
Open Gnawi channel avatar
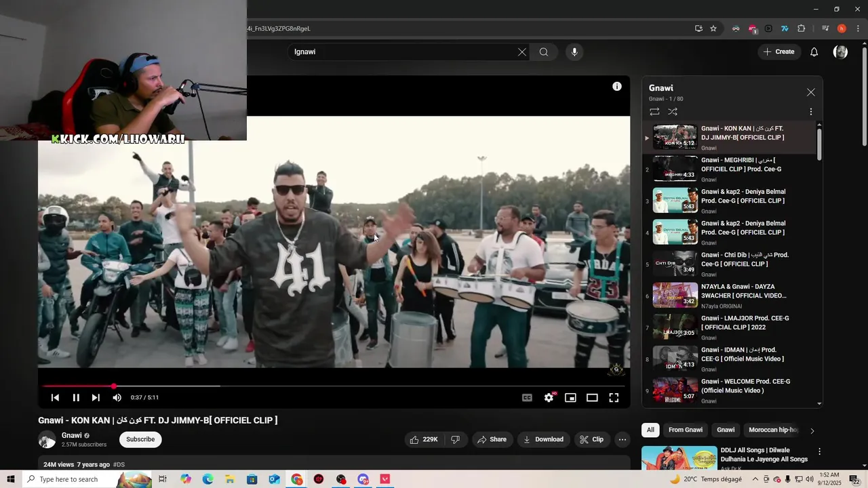pos(47,439)
